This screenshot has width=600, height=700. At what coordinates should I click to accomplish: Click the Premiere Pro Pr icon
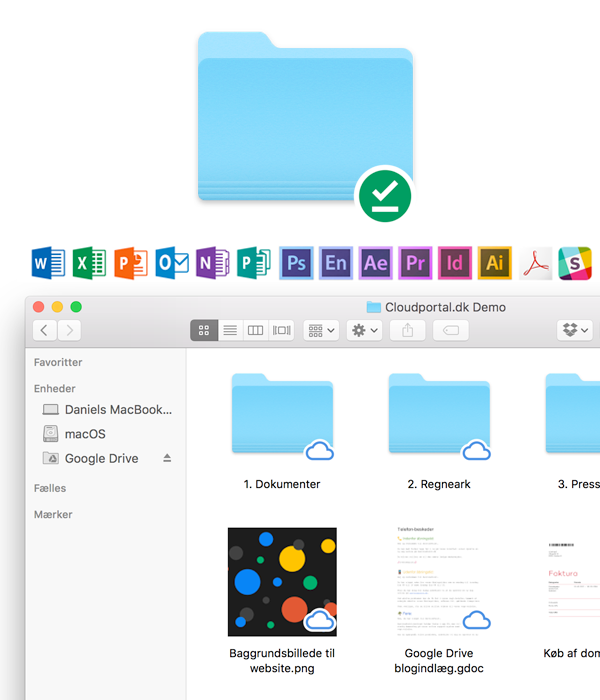tap(416, 263)
